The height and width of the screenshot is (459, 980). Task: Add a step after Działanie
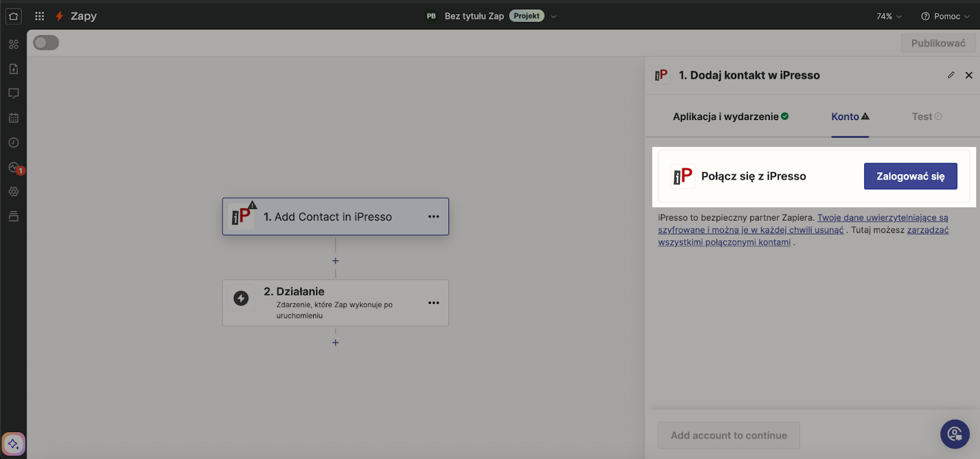pos(336,343)
